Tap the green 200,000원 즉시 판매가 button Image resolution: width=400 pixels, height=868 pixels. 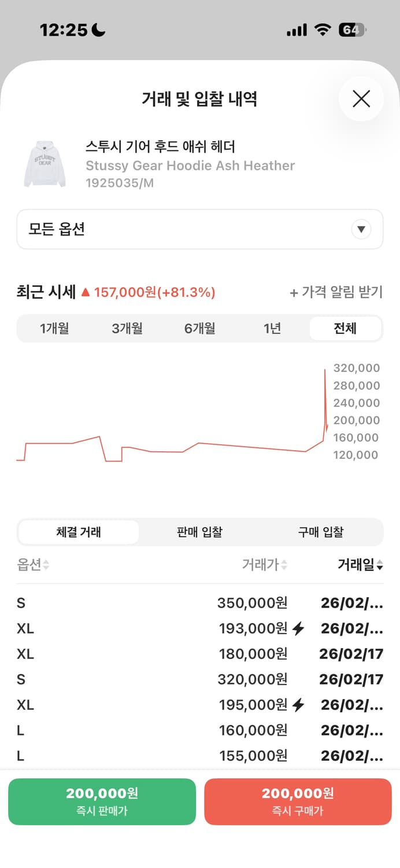tap(102, 801)
